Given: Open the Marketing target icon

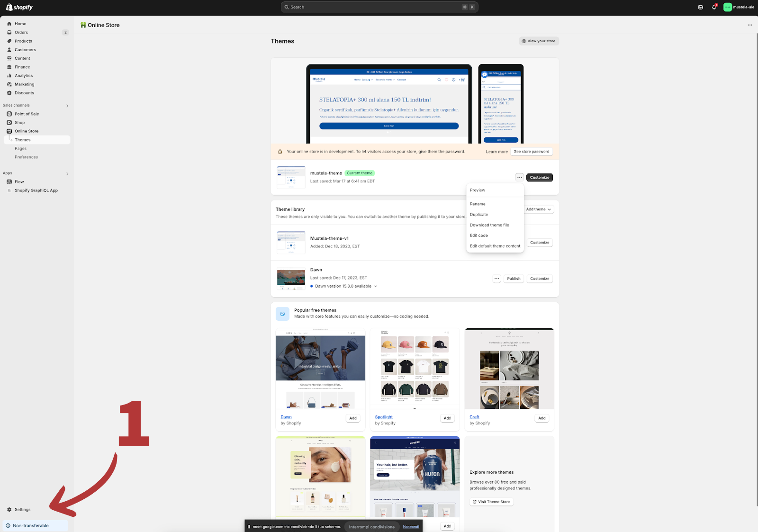Looking at the screenshot, I should coord(9,84).
